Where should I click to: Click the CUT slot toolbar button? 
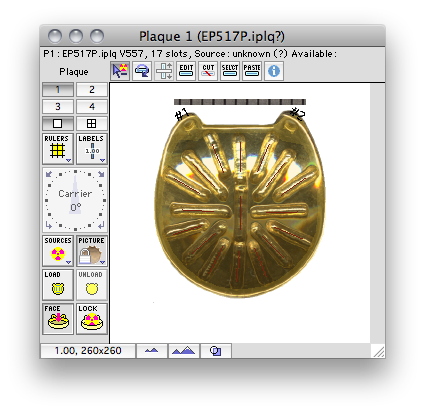click(208, 71)
